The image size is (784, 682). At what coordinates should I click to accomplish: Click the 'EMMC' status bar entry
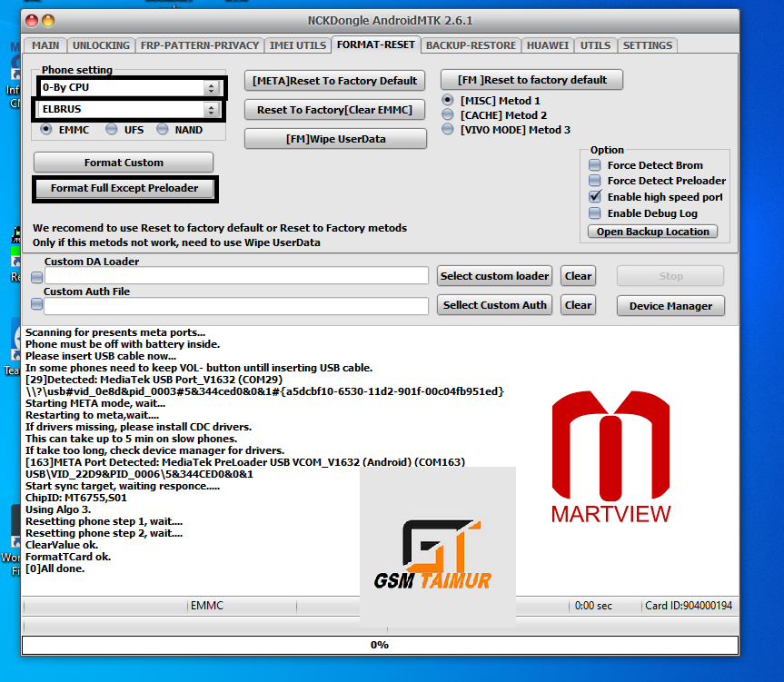click(206, 606)
